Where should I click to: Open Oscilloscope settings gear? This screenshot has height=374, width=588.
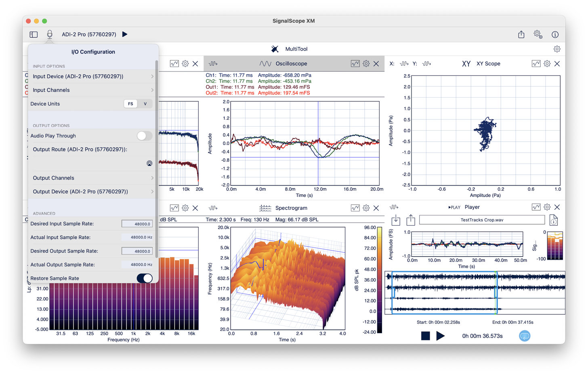(x=366, y=64)
